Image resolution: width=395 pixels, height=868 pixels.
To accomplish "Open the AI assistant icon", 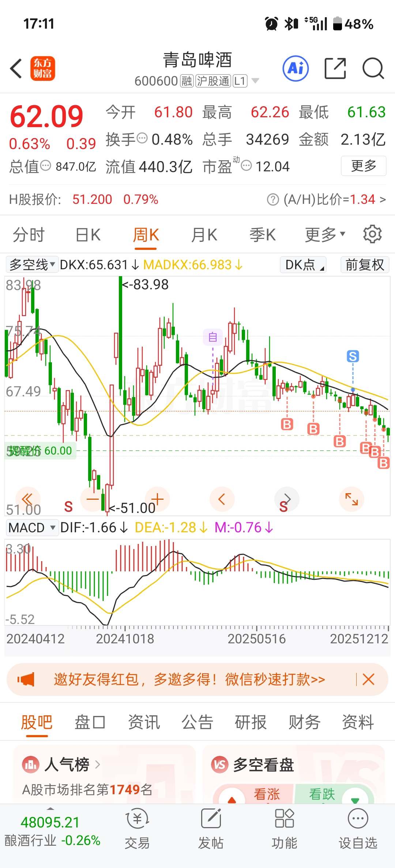I will (x=296, y=68).
